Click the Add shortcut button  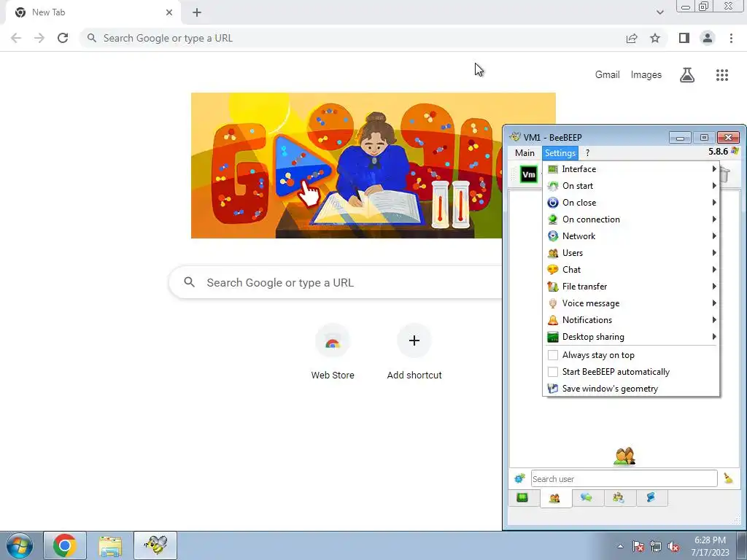tap(414, 351)
